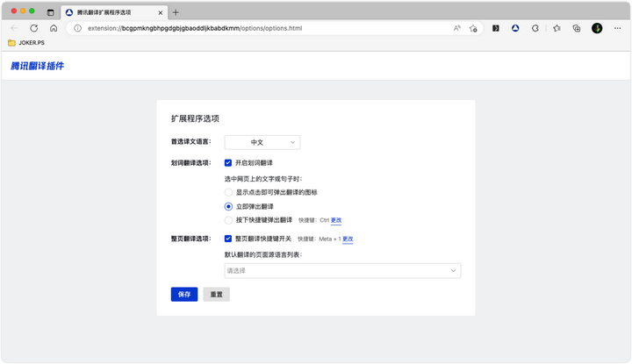
Task: Open the JOKER.PS bookmarks folder
Action: (x=26, y=43)
